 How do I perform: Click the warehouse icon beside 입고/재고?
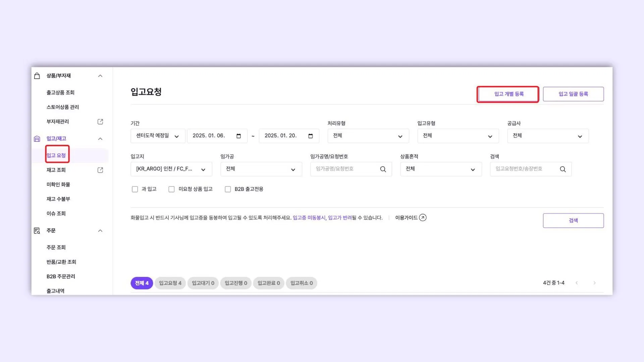point(37,139)
